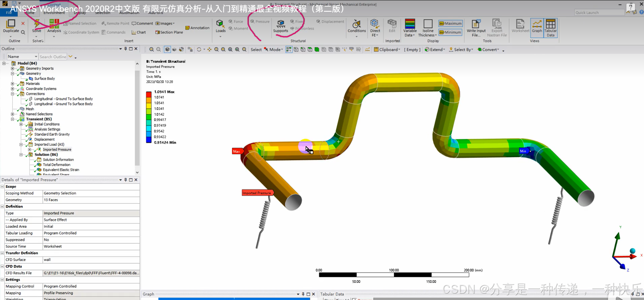Toggle the Minimum probe label

point(450,32)
